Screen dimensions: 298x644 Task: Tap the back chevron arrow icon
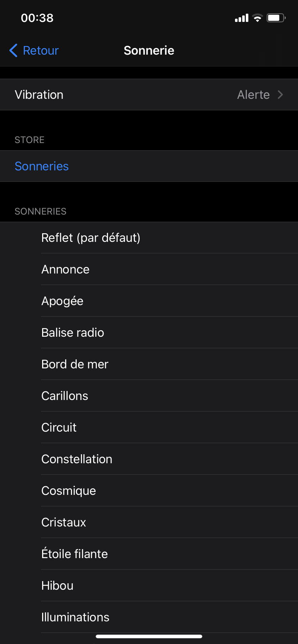(x=13, y=51)
